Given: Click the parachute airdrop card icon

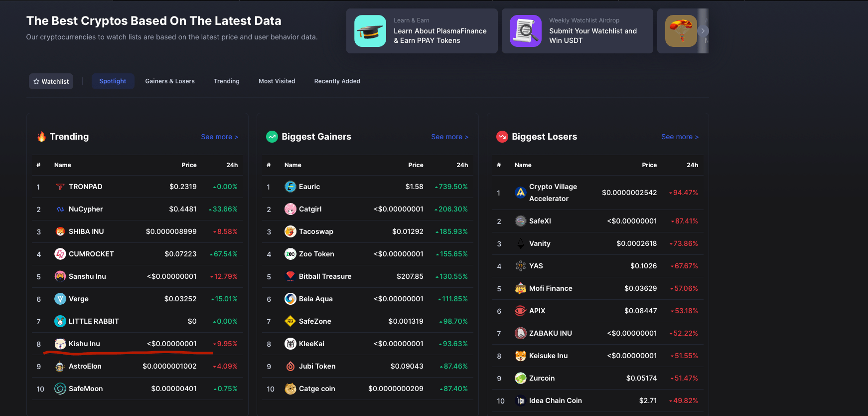Looking at the screenshot, I should click(681, 31).
